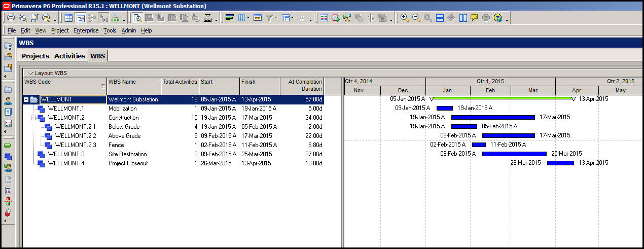Open the Activities green bar sidebar icon
Image resolution: width=644 pixels, height=249 pixels.
click(x=8, y=146)
